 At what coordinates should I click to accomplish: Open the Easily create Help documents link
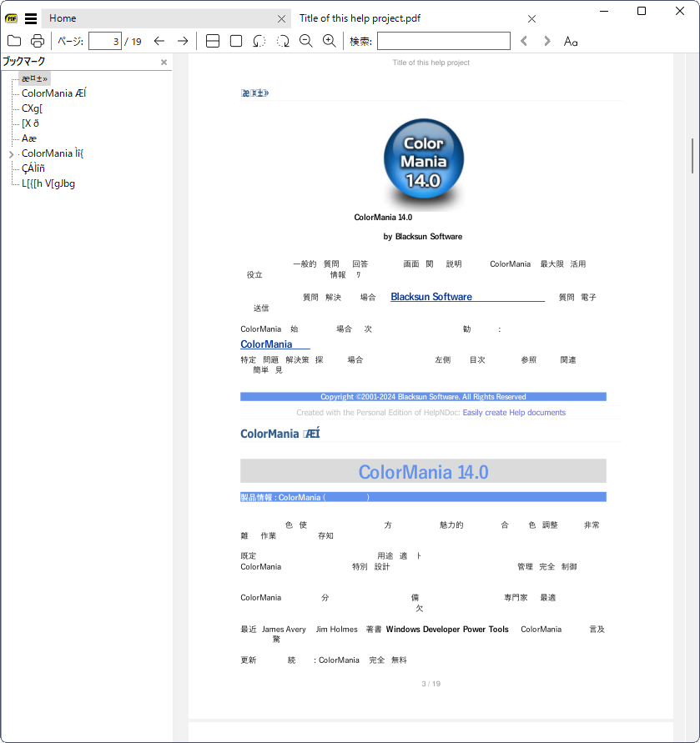(514, 413)
